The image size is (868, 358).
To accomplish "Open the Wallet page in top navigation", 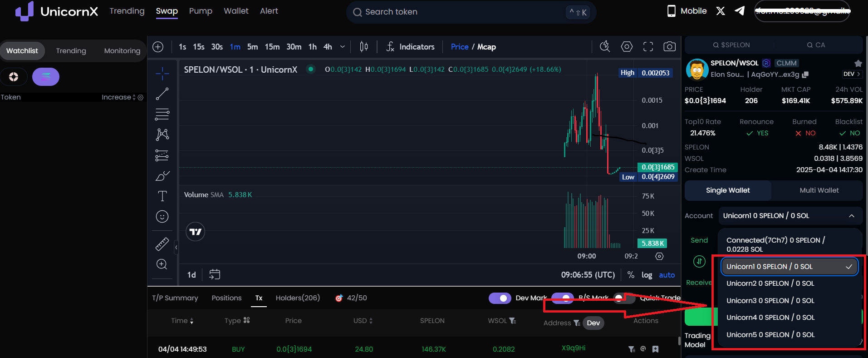I will click(236, 11).
